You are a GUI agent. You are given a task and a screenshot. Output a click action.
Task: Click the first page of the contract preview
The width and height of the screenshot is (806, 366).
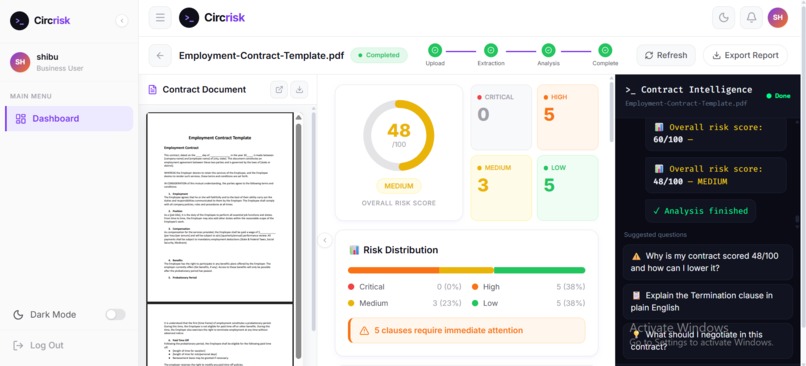pos(220,208)
